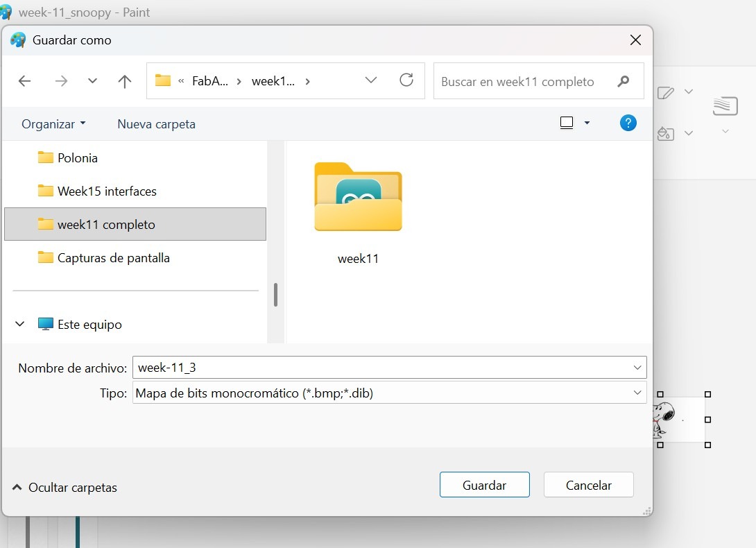Screen dimensions: 756x548
Task: Click Guardar to save the file
Action: click(x=485, y=485)
